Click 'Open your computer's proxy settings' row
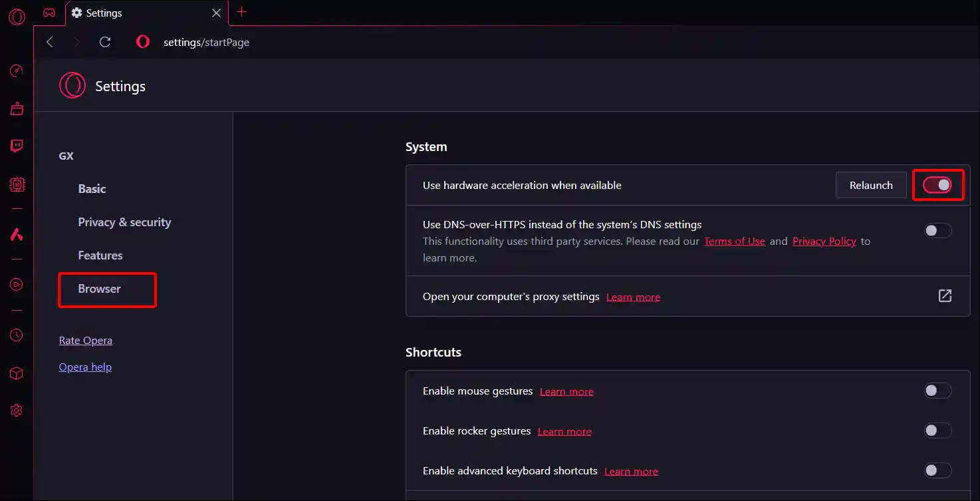The width and height of the screenshot is (980, 501). pyautogui.click(x=688, y=296)
